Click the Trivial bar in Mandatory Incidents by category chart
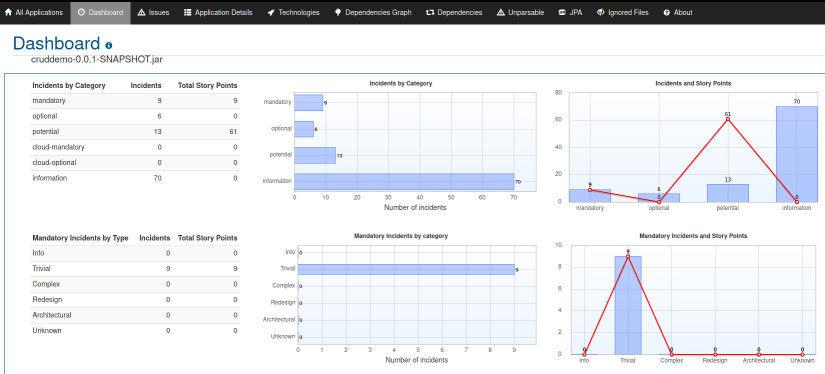825x374 pixels. [x=406, y=269]
